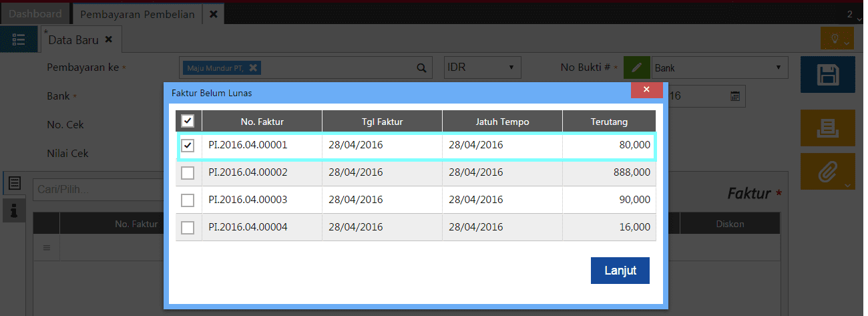Click the Cari/Pilih search field
This screenshot has width=868, height=316.
point(97,188)
